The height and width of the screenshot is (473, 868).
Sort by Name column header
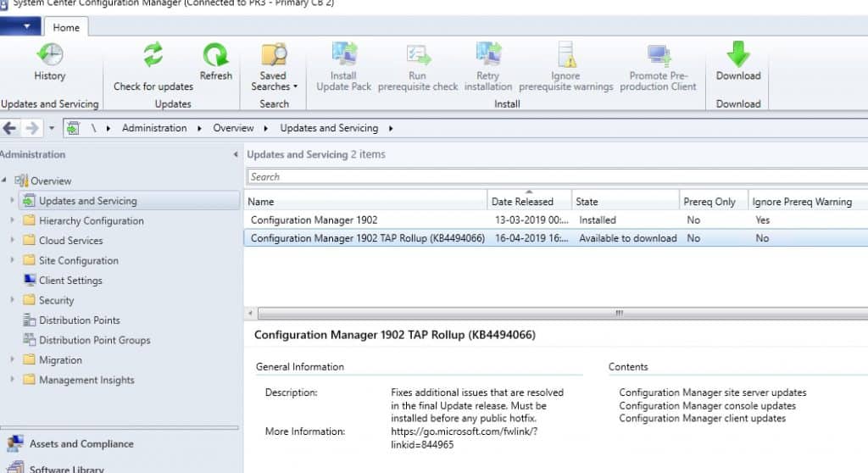point(365,202)
